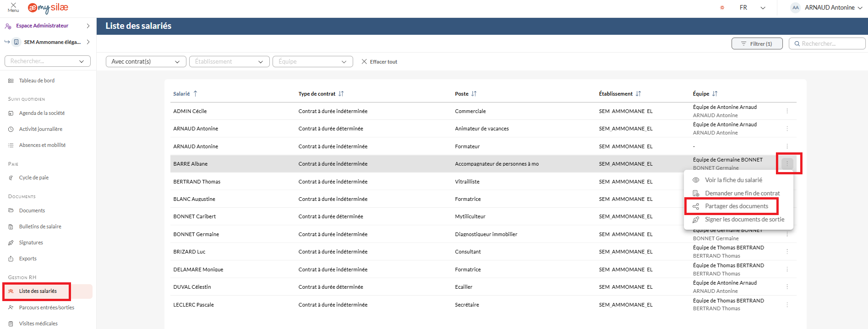The width and height of the screenshot is (868, 329).
Task: Open the Équipe filter dropdown
Action: click(312, 62)
